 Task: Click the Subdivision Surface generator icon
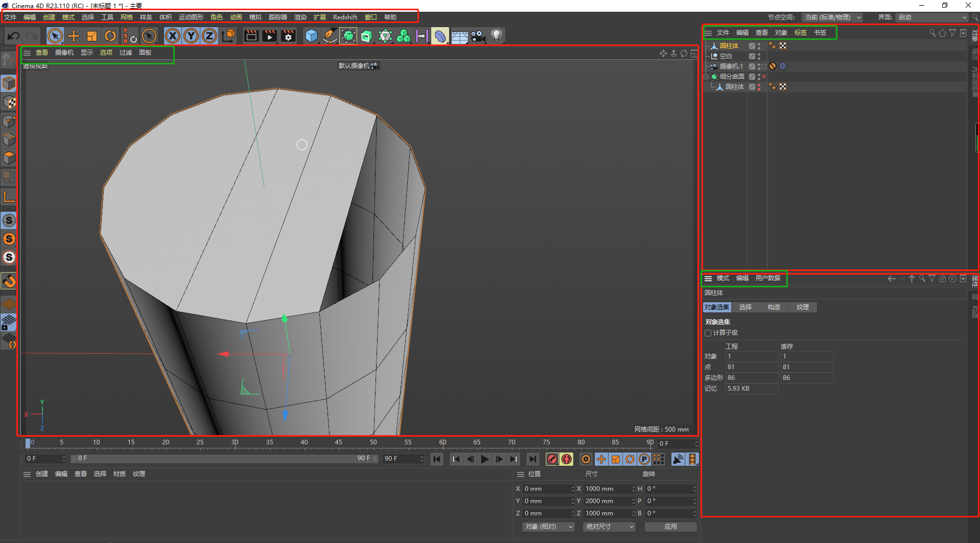[x=348, y=36]
